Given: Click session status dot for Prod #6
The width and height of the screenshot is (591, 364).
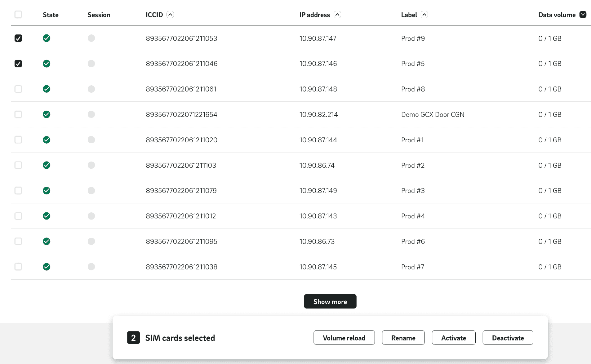Looking at the screenshot, I should [x=91, y=241].
